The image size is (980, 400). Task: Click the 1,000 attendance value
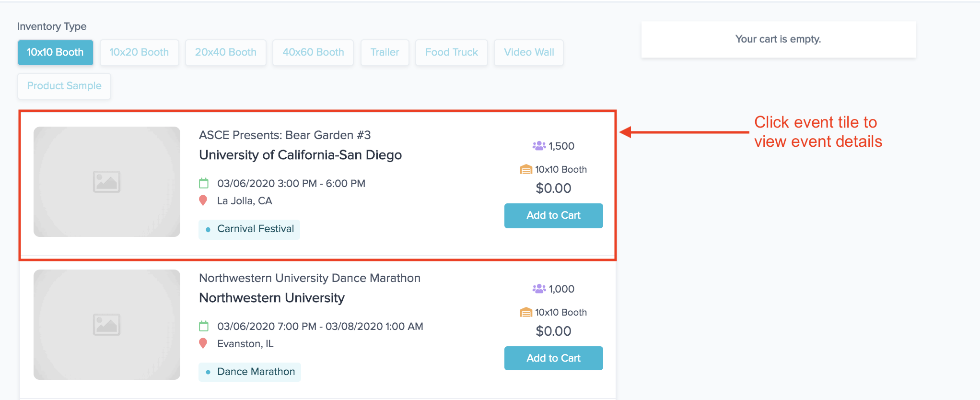tap(561, 289)
